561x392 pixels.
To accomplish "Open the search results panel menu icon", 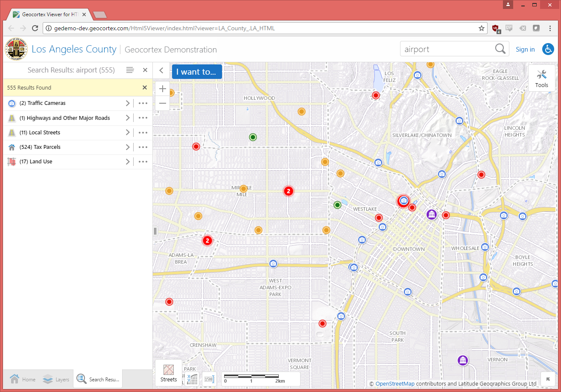I will coord(130,70).
